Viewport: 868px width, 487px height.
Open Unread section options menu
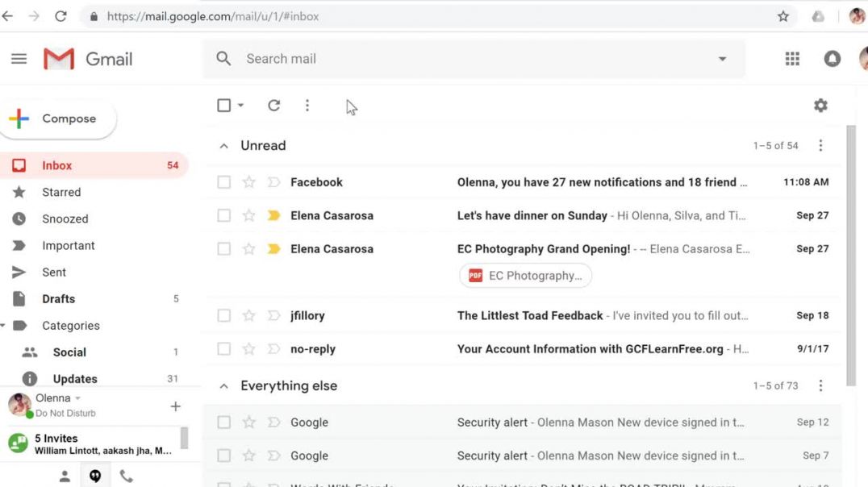pyautogui.click(x=820, y=146)
